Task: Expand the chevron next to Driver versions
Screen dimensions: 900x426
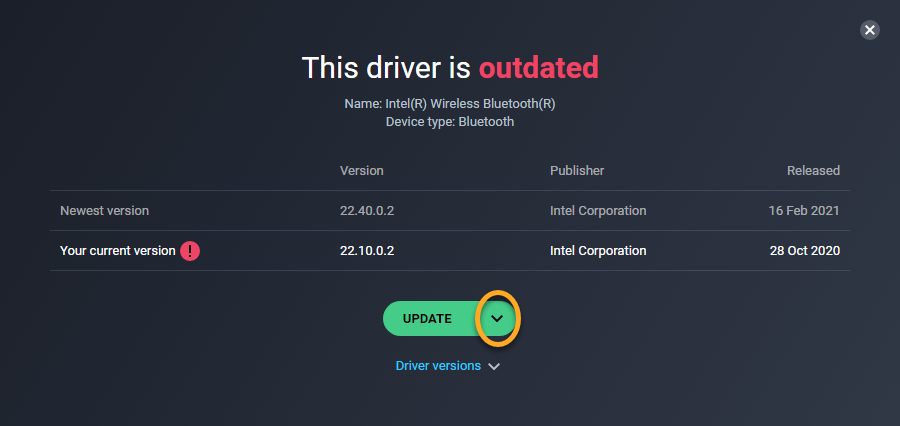Action: [494, 367]
